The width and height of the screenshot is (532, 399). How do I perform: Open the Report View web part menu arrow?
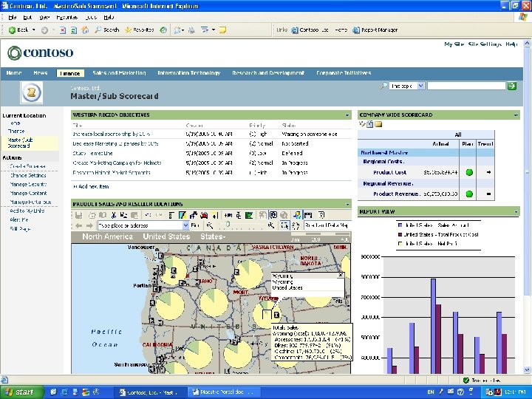tap(516, 211)
